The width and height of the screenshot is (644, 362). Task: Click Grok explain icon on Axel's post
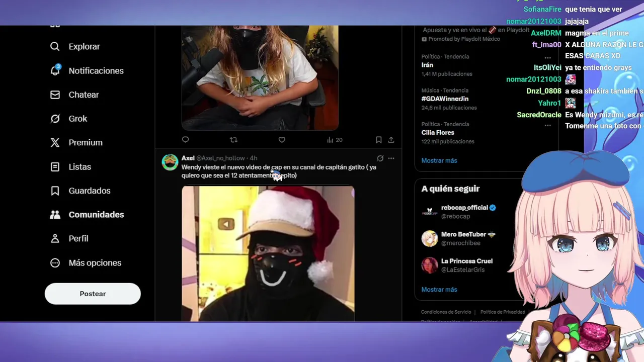point(380,158)
